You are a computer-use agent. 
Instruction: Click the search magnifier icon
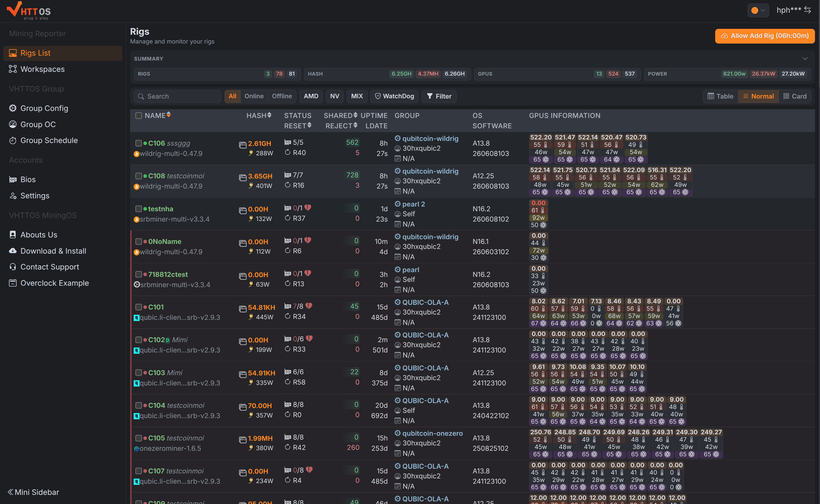click(x=141, y=96)
